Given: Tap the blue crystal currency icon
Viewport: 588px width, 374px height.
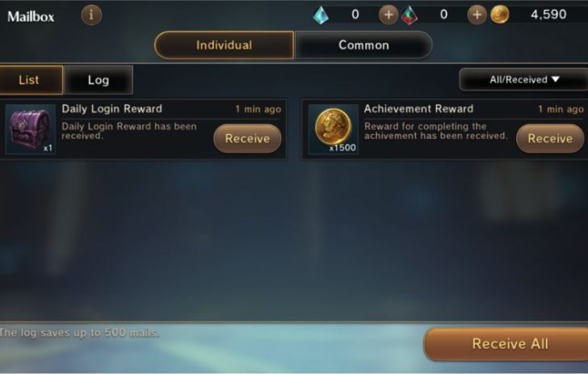Looking at the screenshot, I should click(x=321, y=15).
